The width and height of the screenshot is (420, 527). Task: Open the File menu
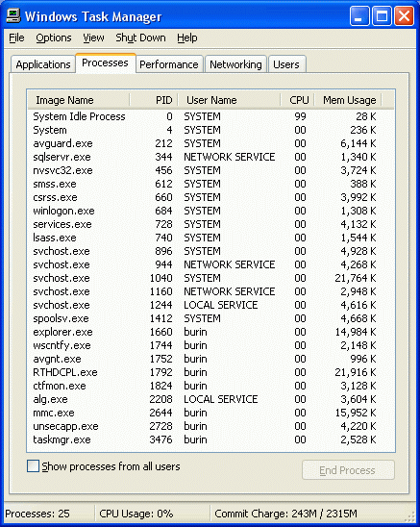[x=16, y=38]
